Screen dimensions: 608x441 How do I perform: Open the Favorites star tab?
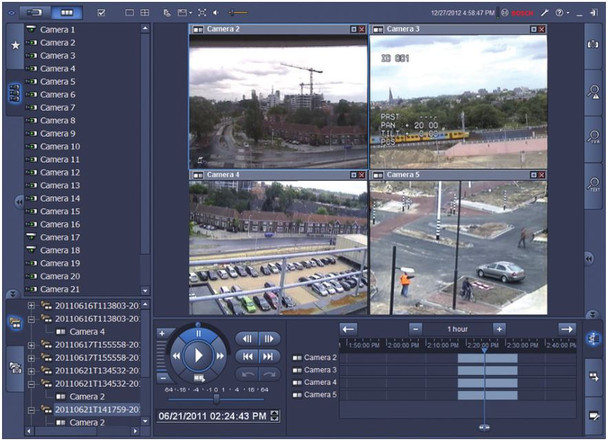point(15,46)
